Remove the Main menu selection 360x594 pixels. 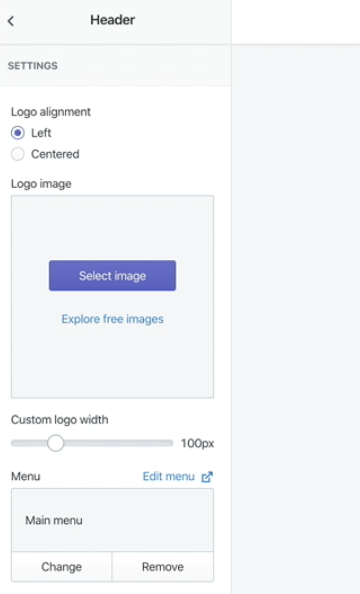[x=163, y=567]
